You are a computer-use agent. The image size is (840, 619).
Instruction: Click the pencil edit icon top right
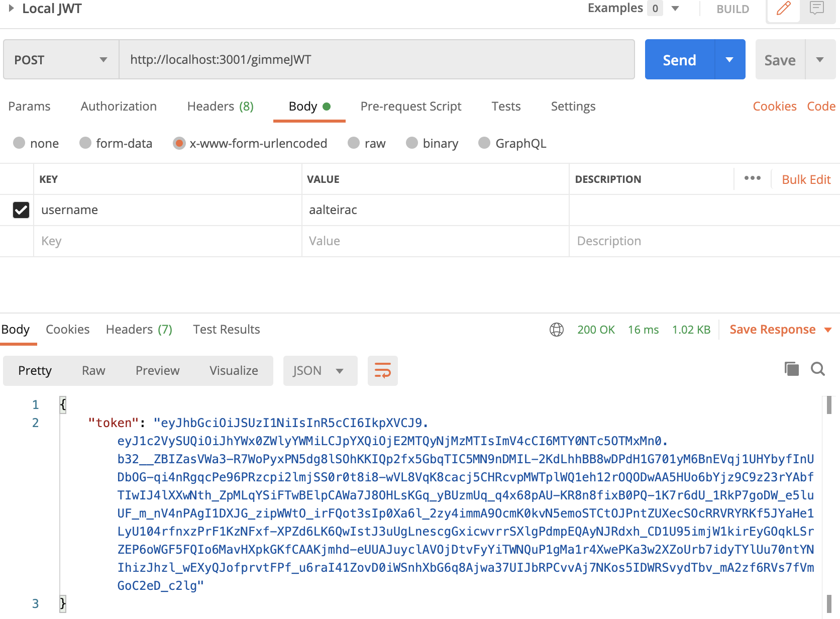tap(783, 9)
